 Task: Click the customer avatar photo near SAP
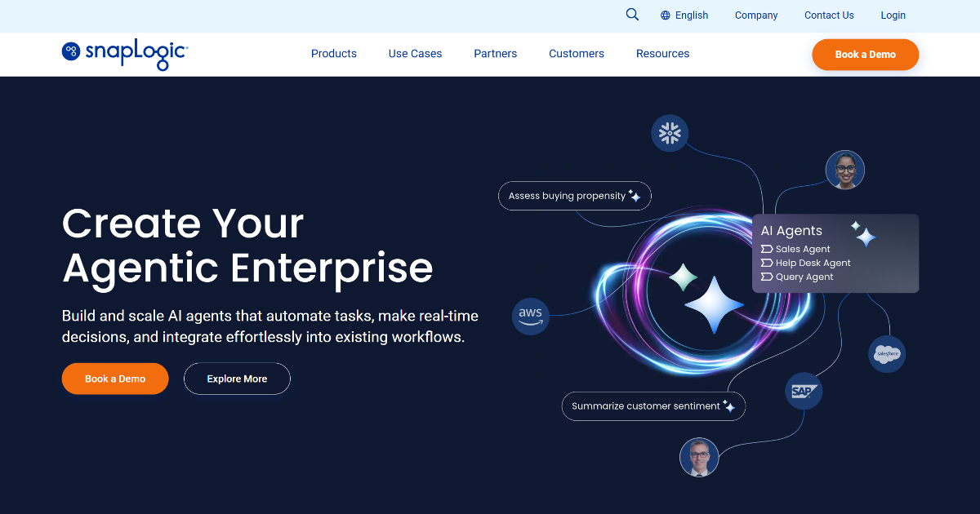(698, 457)
